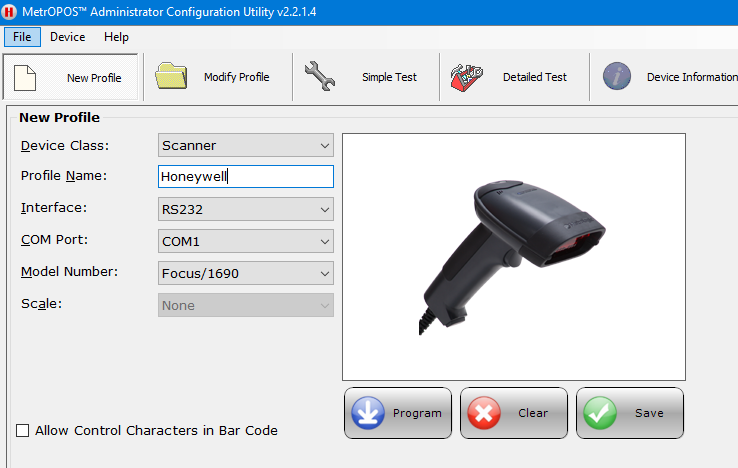Image resolution: width=738 pixels, height=468 pixels.
Task: Click the Profile Name field containing Honeywell
Action: pos(246,177)
